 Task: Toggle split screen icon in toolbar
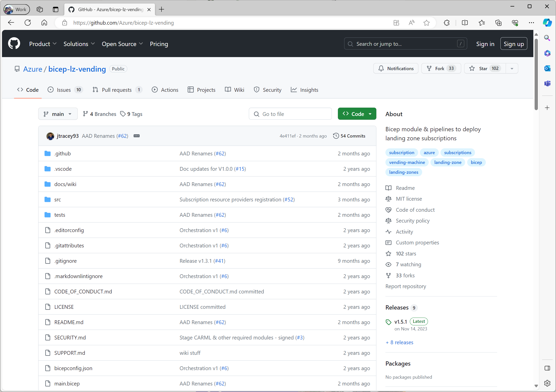[465, 23]
